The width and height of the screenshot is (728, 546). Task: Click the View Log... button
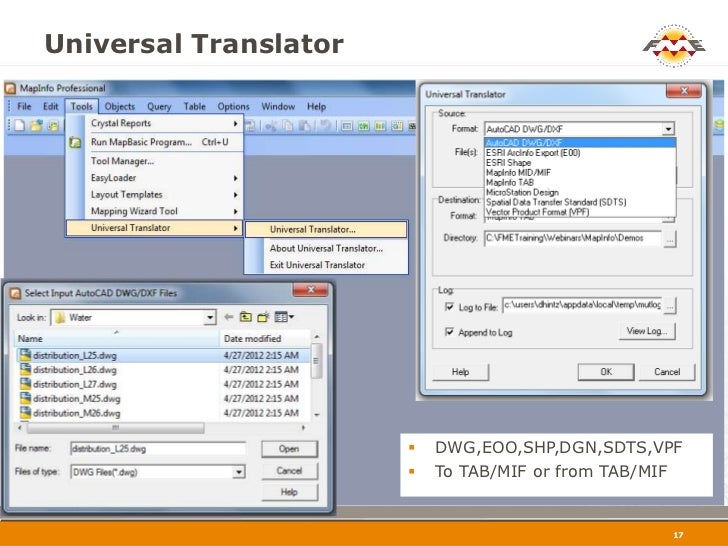coord(647,331)
